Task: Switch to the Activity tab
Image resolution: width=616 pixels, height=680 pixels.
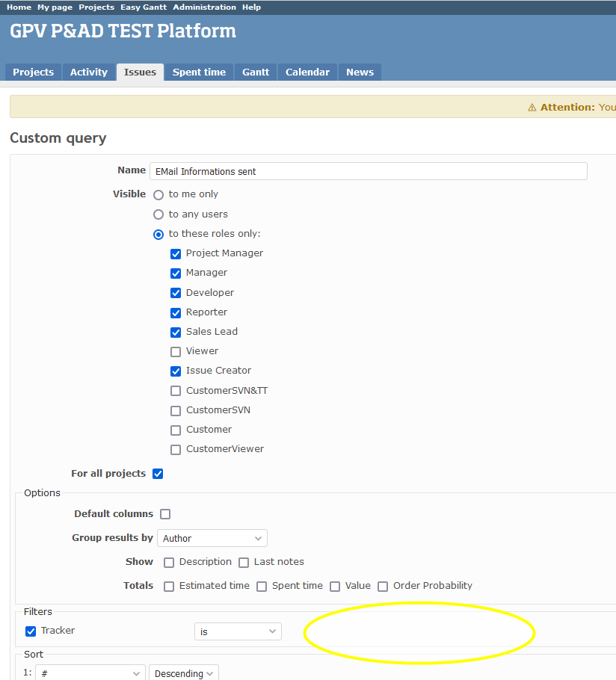Action: pos(88,72)
